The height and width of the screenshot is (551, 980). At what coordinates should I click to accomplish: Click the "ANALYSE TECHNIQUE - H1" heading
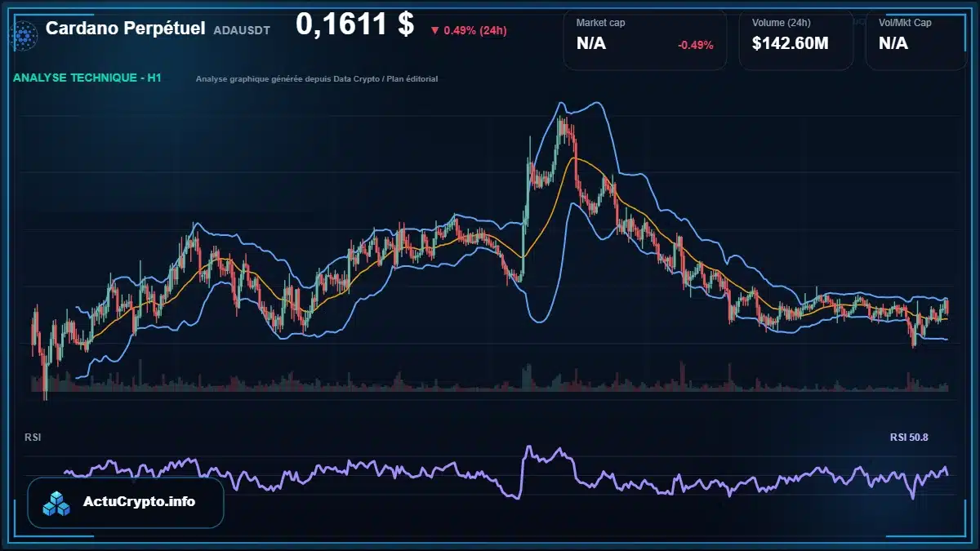point(87,78)
